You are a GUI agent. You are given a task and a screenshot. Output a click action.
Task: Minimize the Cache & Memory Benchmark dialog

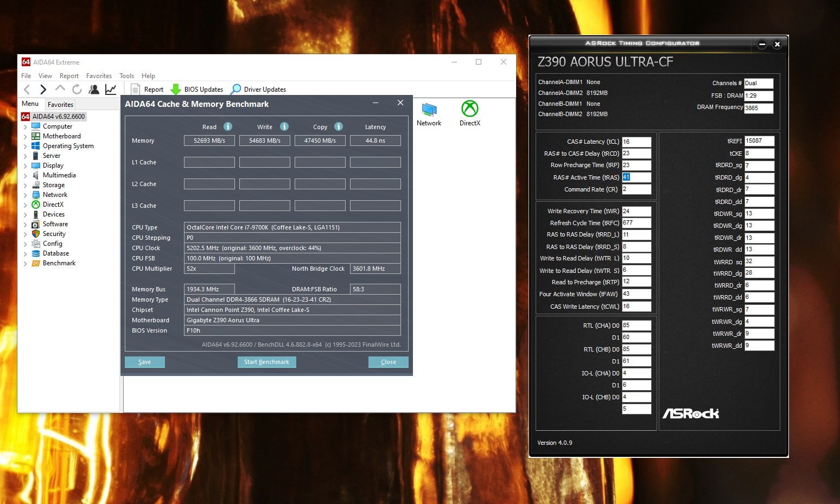(376, 103)
